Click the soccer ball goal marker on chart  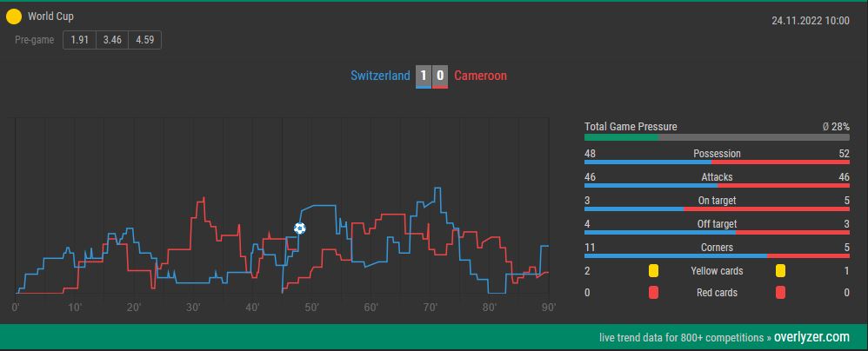click(x=299, y=228)
